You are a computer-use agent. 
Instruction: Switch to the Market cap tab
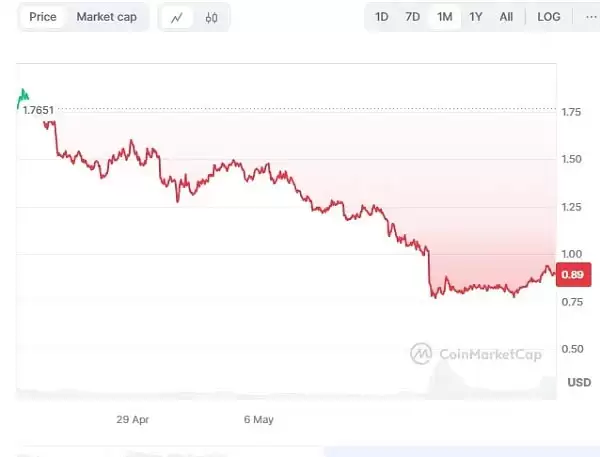(107, 17)
